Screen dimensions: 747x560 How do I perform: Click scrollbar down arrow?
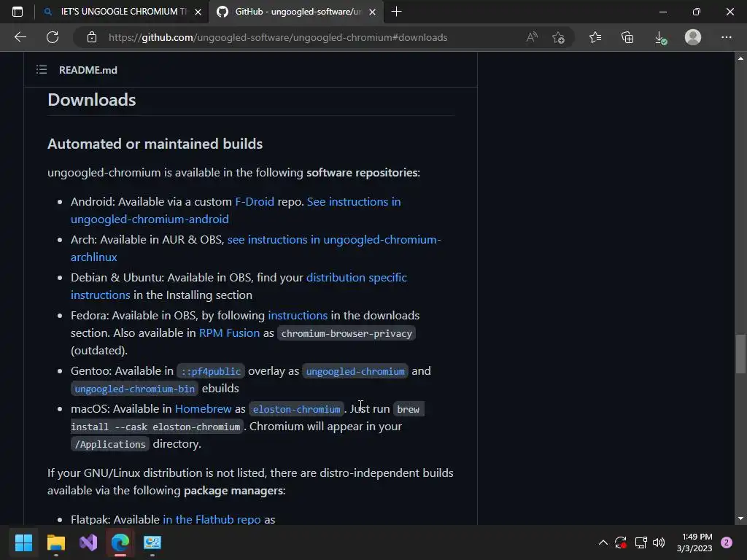740,518
